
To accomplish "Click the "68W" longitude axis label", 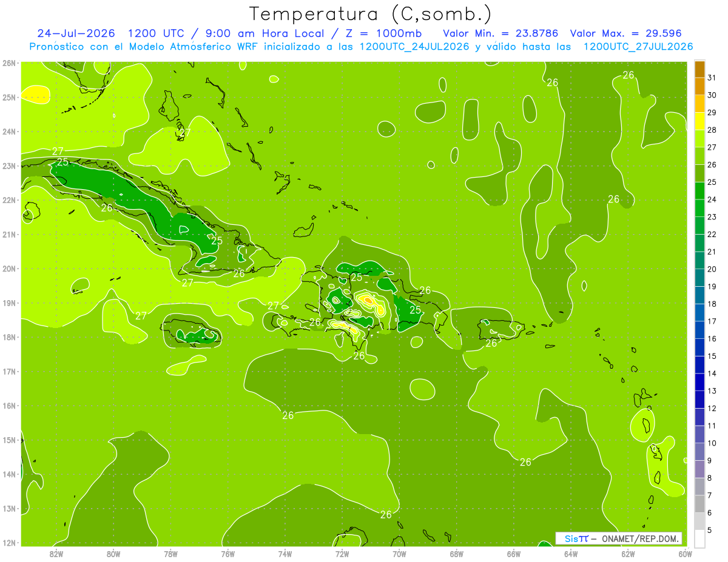I will [x=456, y=553].
